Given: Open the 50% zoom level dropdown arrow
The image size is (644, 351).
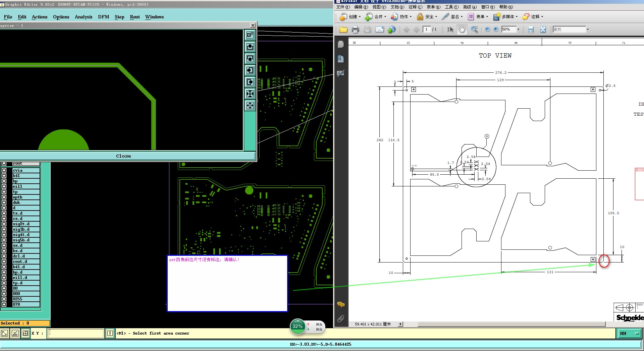Looking at the screenshot, I should 518,30.
